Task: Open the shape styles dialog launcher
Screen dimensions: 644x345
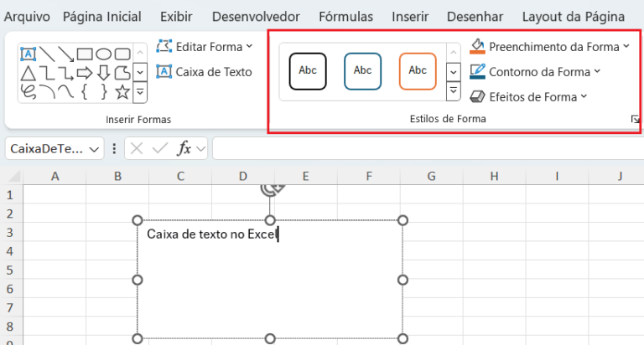Action: click(635, 120)
